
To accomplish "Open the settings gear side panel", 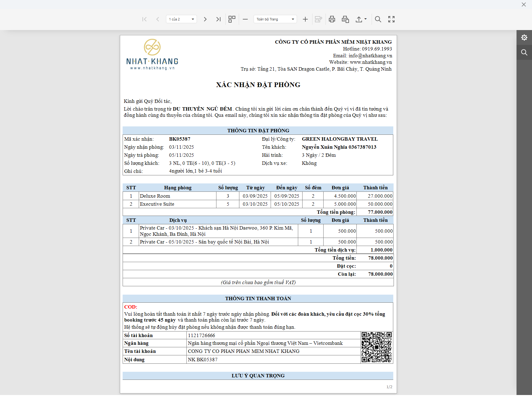I will [x=524, y=37].
